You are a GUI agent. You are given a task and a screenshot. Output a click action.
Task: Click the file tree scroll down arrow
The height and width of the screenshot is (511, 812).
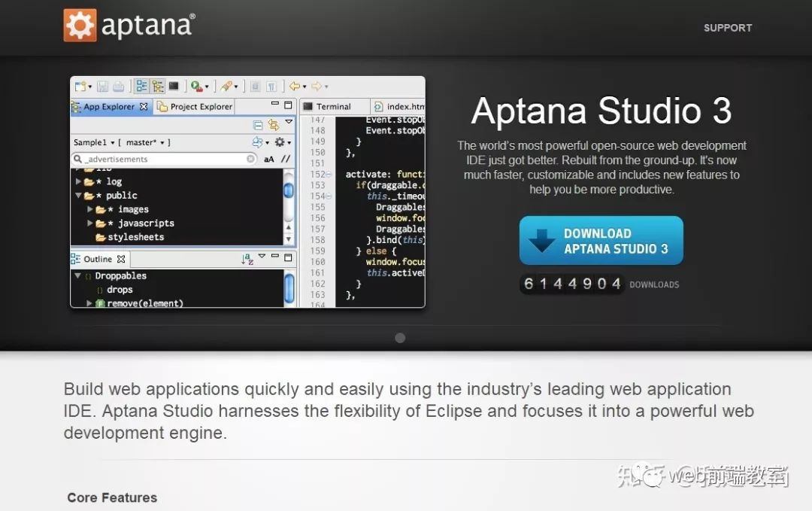click(289, 239)
